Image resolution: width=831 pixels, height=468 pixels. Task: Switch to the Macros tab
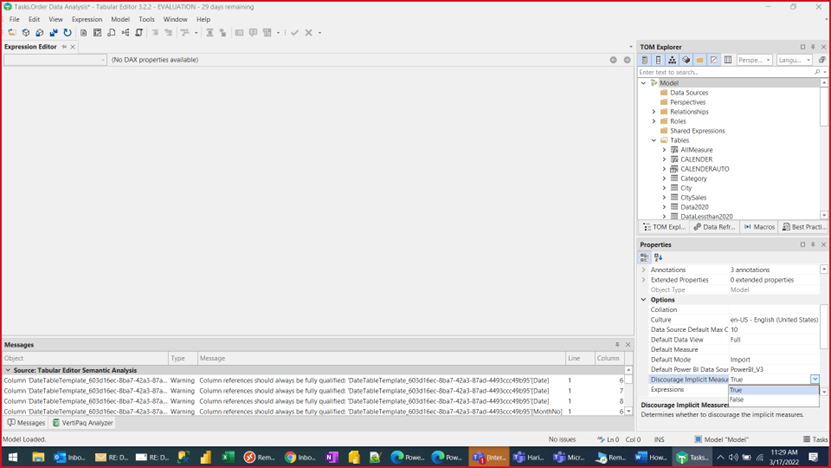point(759,227)
